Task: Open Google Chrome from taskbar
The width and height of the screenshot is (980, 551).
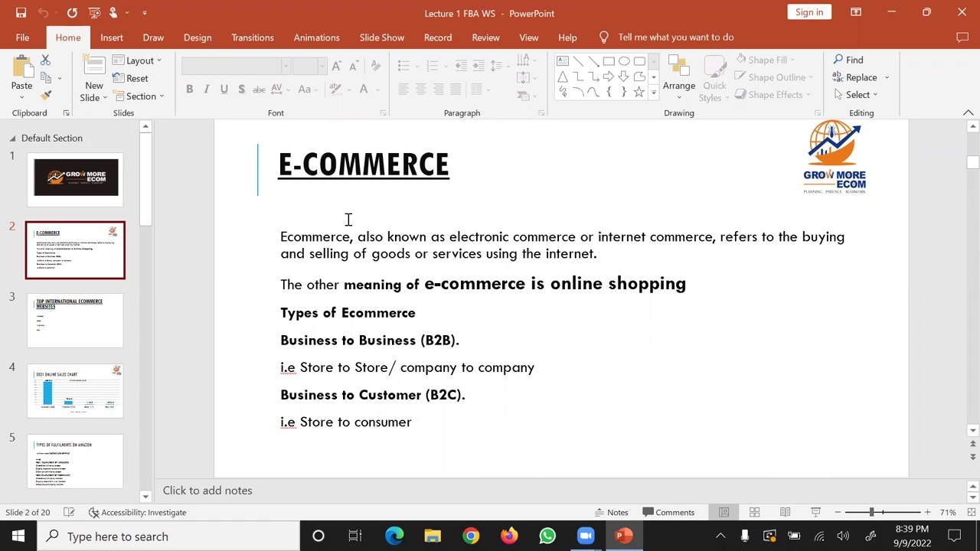Action: coord(471,536)
